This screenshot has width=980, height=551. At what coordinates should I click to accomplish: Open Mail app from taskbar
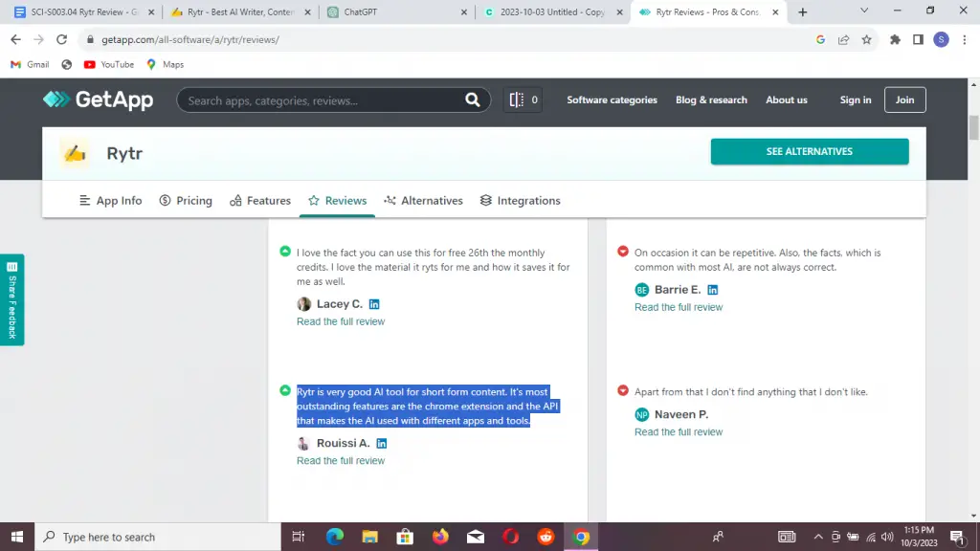[476, 537]
